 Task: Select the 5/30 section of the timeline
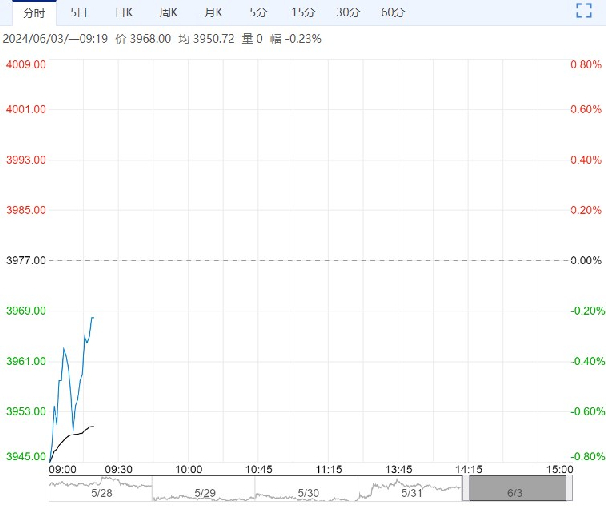coord(307,489)
